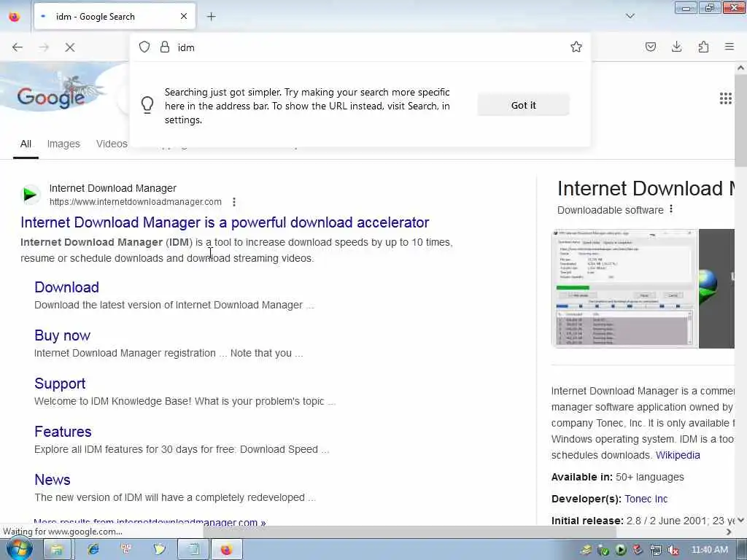The image size is (747, 560).
Task: Switch to Firefox taskbar button
Action: coord(227,550)
